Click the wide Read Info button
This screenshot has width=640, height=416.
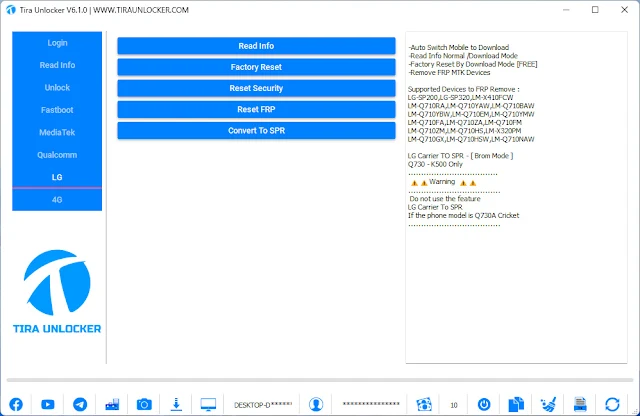[x=256, y=46]
